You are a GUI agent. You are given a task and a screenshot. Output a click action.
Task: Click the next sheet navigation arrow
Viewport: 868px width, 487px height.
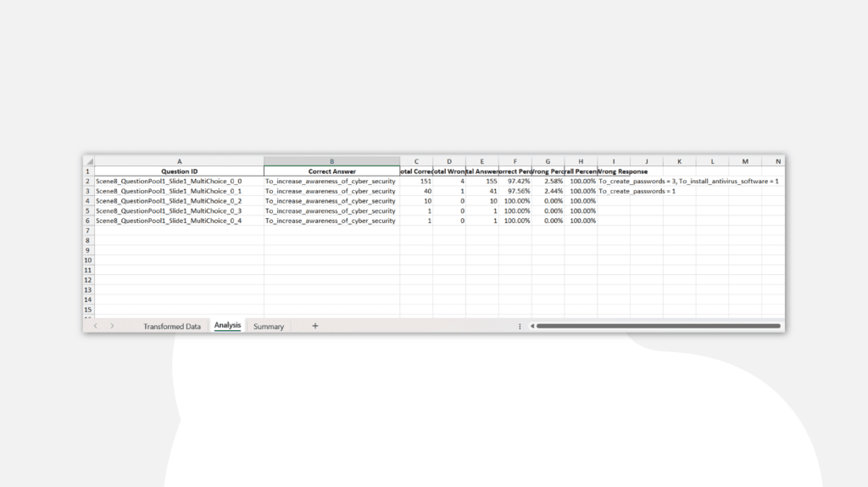pos(112,326)
